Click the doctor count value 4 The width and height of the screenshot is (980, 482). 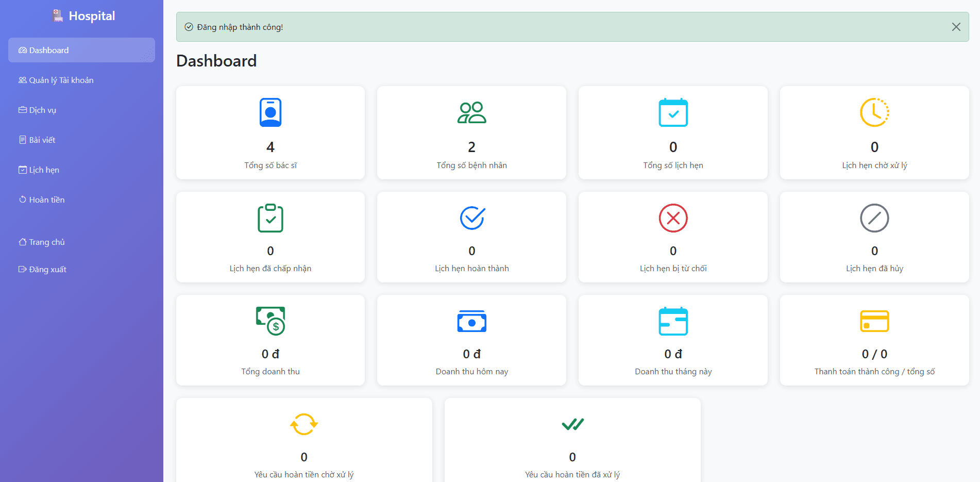tap(271, 147)
